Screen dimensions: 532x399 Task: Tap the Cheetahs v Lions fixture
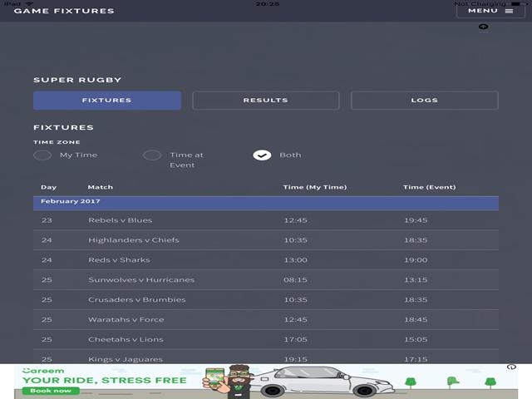(126, 340)
